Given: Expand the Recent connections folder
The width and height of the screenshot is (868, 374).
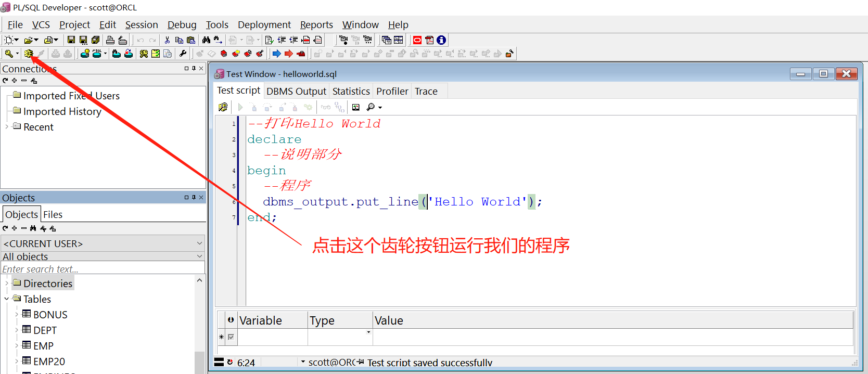Looking at the screenshot, I should point(6,127).
